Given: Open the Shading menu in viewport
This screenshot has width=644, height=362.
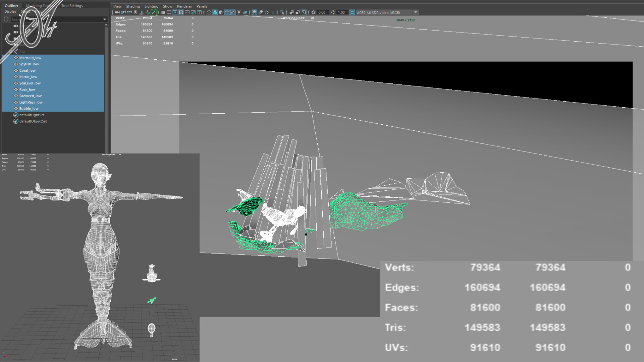Looking at the screenshot, I should click(x=133, y=6).
